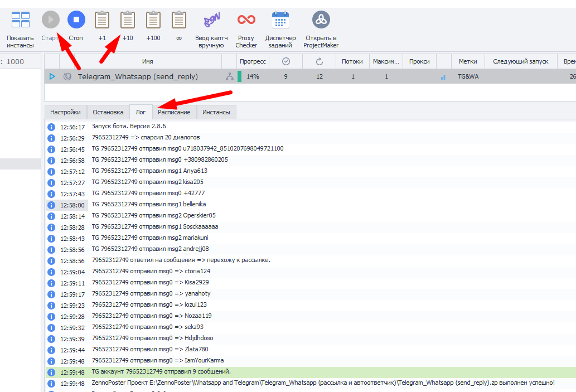
Task: Select log line msg0 => Nozaa119
Action: click(152, 316)
